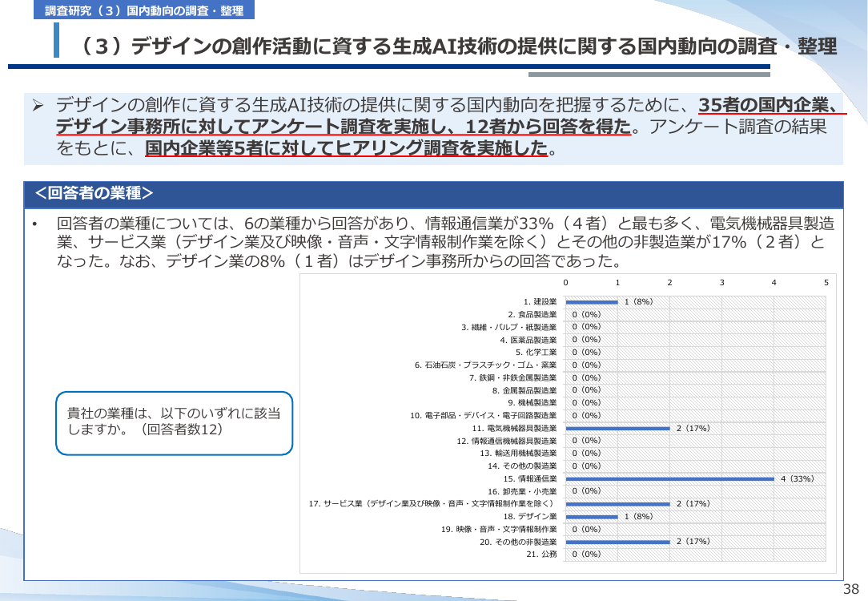Viewport: 868px width, 601px height.
Task: Select the その他の非製造業 bar in the chart
Action: tap(618, 543)
